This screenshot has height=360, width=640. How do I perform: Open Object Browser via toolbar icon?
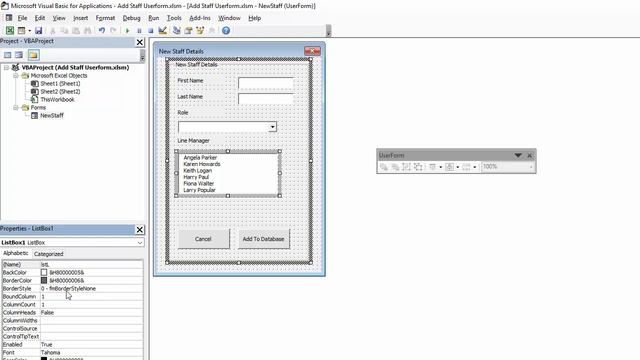click(200, 31)
